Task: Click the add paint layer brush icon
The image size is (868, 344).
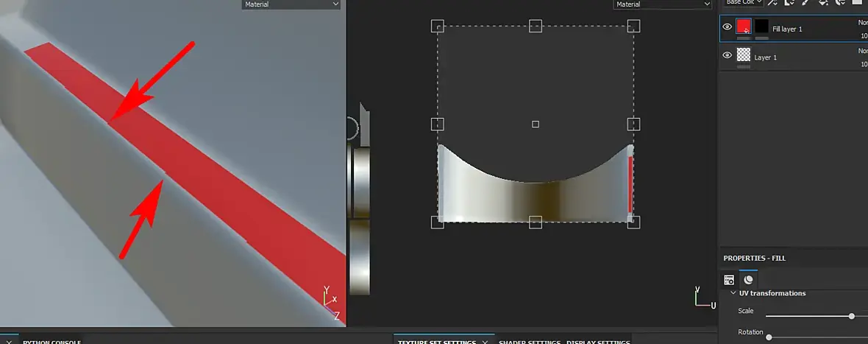Action: click(806, 2)
